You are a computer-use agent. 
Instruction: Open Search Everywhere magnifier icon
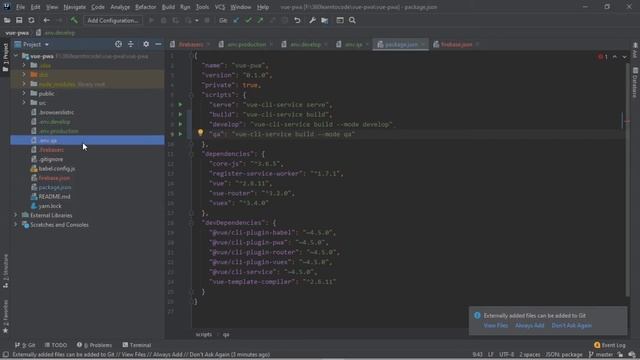tap(352, 20)
